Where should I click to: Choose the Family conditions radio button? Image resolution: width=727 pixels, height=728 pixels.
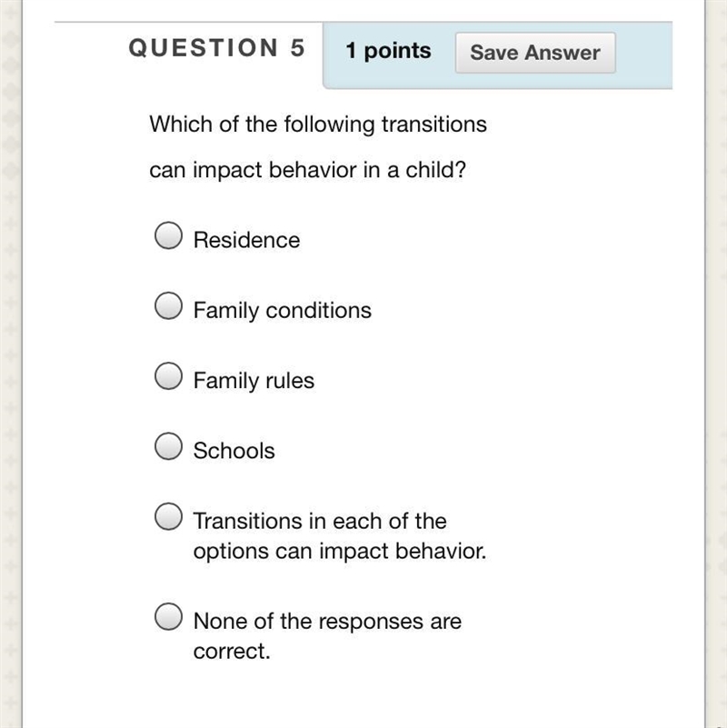(168, 305)
